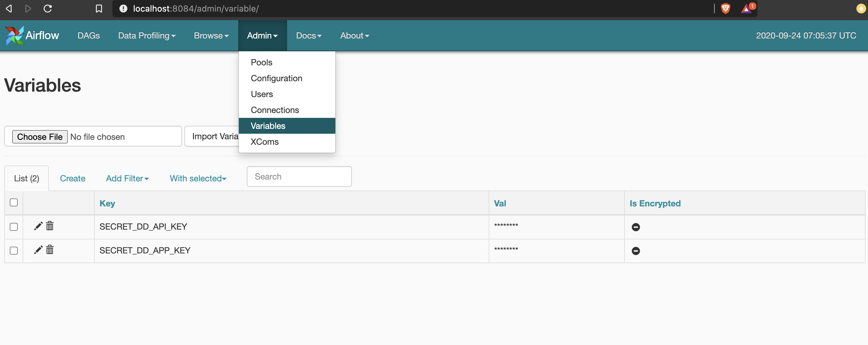Image resolution: width=868 pixels, height=345 pixels.
Task: Click the browser reload icon
Action: click(x=48, y=9)
